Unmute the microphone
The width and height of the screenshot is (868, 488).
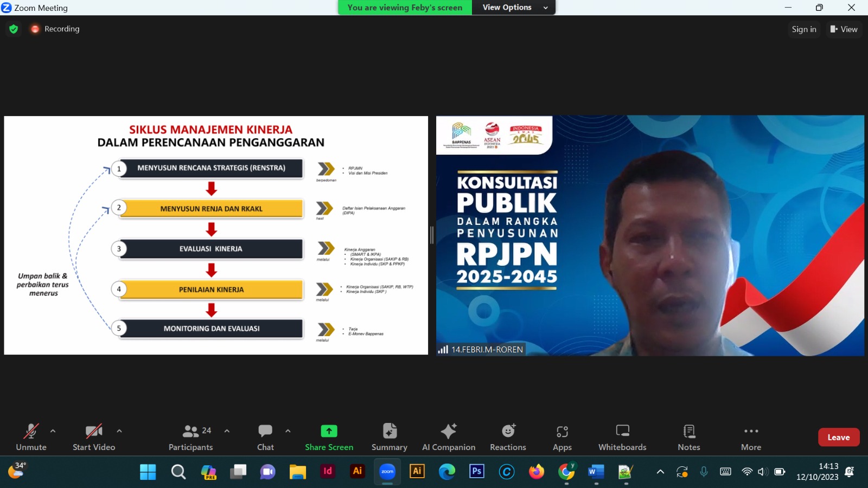coord(31,437)
